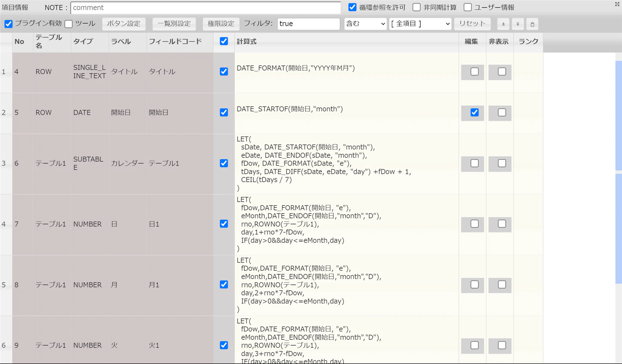The image size is (622, 364).
Task: Click the clipboard paste icon button
Action: point(532,24)
